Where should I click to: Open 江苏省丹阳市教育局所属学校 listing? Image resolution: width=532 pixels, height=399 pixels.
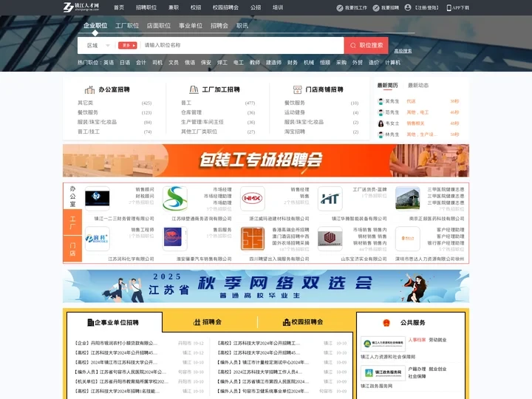pyautogui.click(x=121, y=382)
